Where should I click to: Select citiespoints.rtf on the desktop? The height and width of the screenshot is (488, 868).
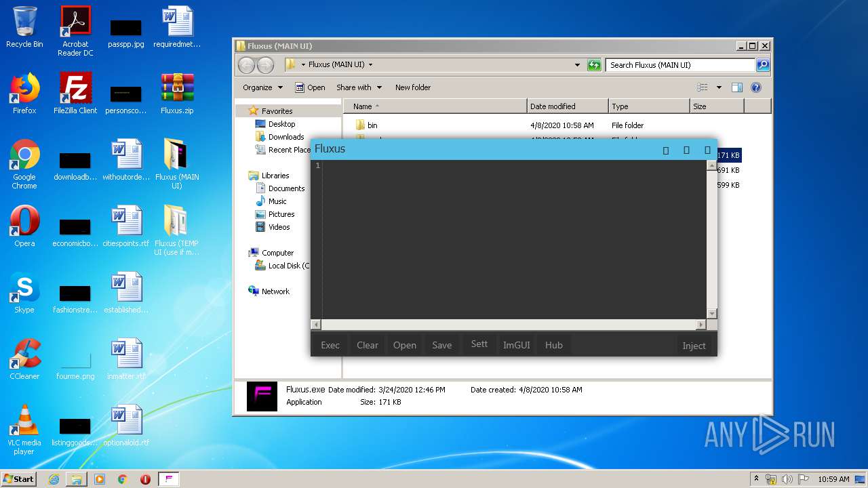click(126, 226)
